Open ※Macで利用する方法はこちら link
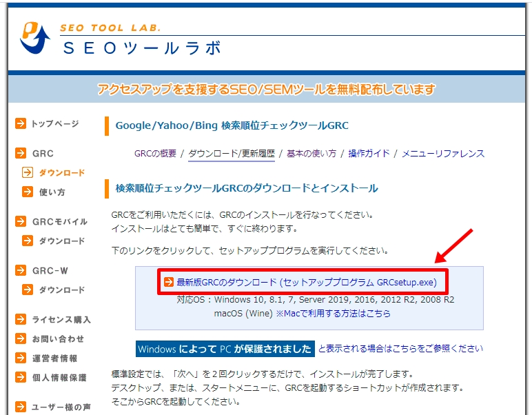This screenshot has height=415, width=532. (333, 313)
